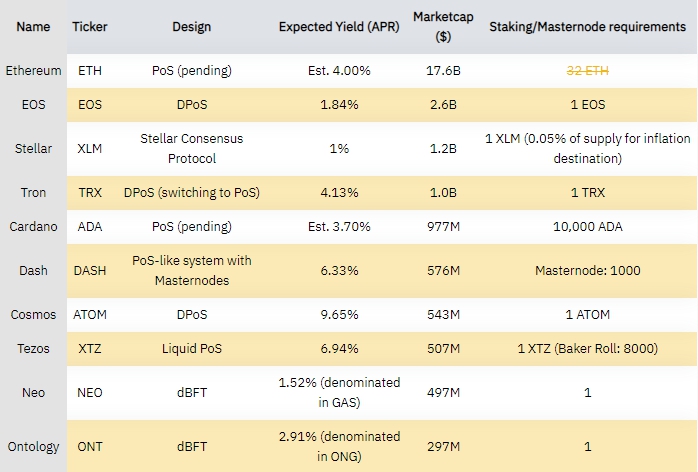The width and height of the screenshot is (698, 472).
Task: Select the strikethrough 32 ETH requirement
Action: tap(587, 71)
